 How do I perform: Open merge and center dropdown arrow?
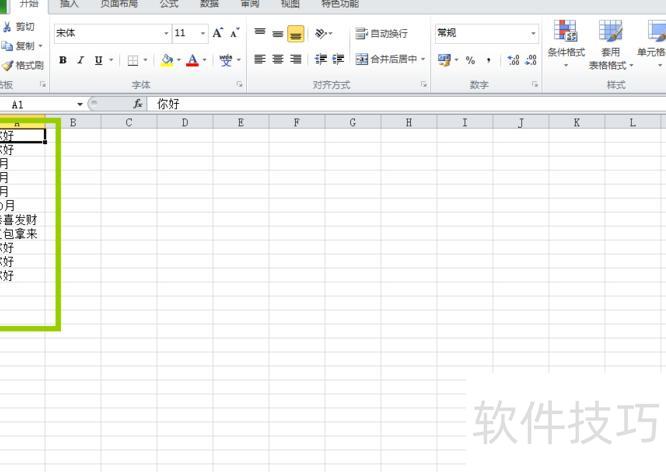click(423, 59)
